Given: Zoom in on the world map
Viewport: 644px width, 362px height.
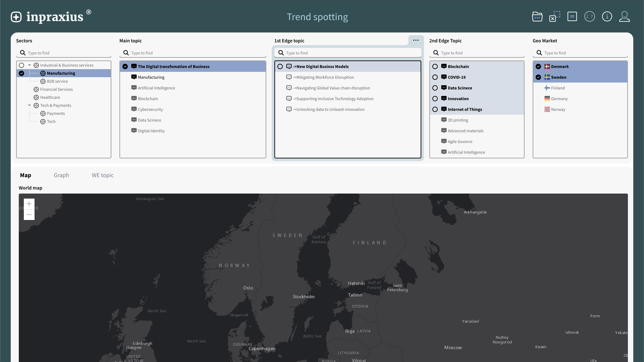Looking at the screenshot, I should [29, 204].
